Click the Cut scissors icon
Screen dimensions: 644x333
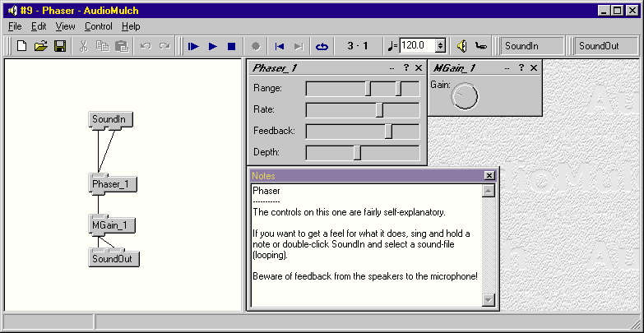click(84, 46)
